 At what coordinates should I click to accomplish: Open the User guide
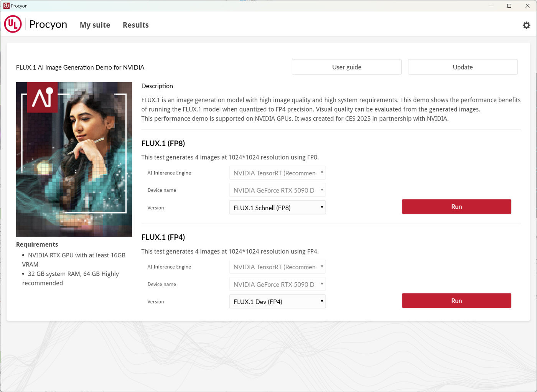pos(347,67)
